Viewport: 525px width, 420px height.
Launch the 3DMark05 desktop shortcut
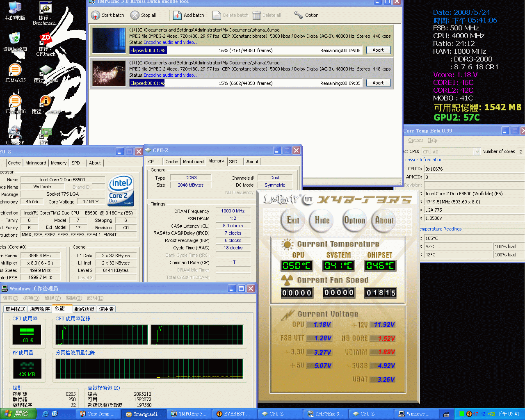pyautogui.click(x=15, y=73)
